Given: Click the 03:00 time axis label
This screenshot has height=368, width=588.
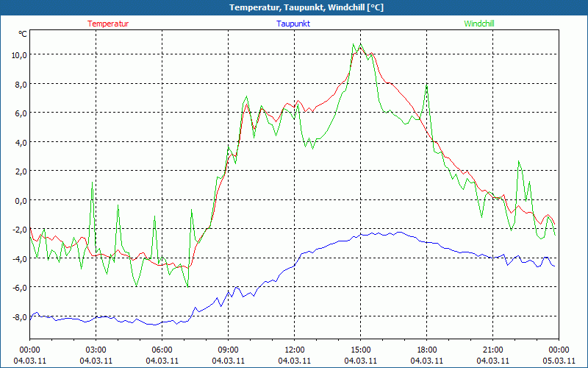Looking at the screenshot, I should click(x=96, y=350).
